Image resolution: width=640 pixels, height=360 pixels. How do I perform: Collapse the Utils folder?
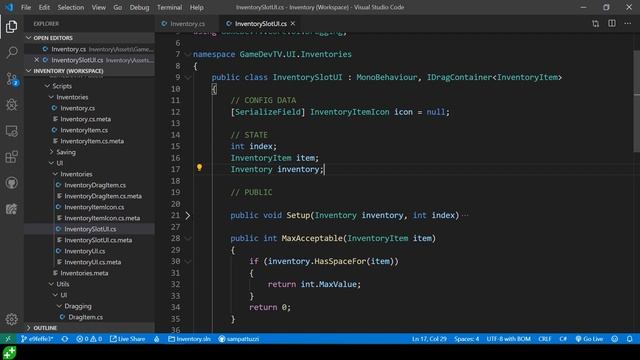click(51, 284)
